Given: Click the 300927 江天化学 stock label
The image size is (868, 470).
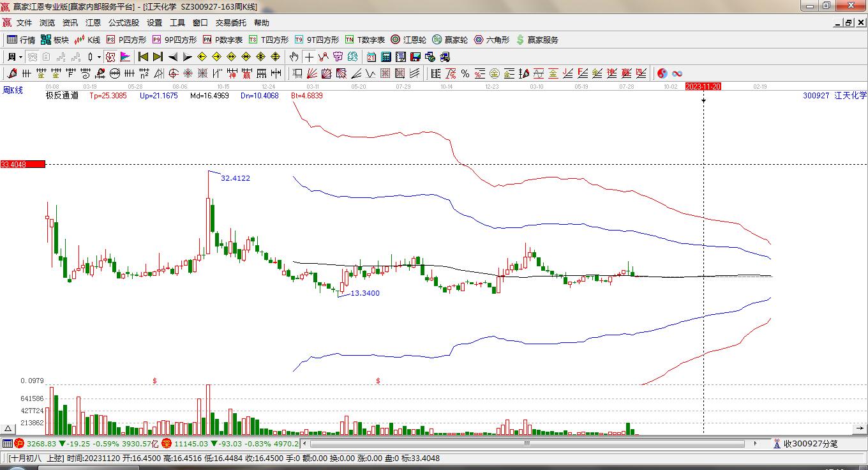Looking at the screenshot, I should point(835,95).
